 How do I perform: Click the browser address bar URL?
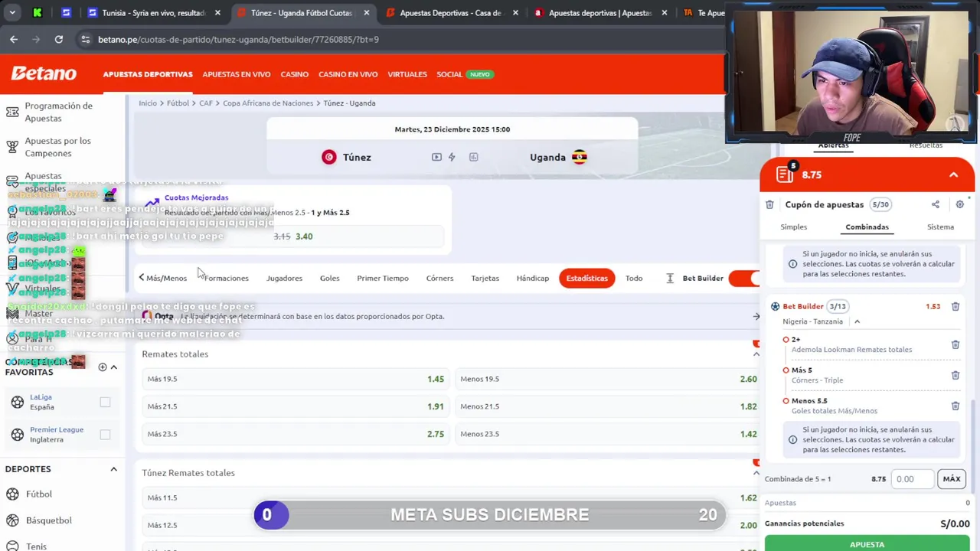coord(238,39)
